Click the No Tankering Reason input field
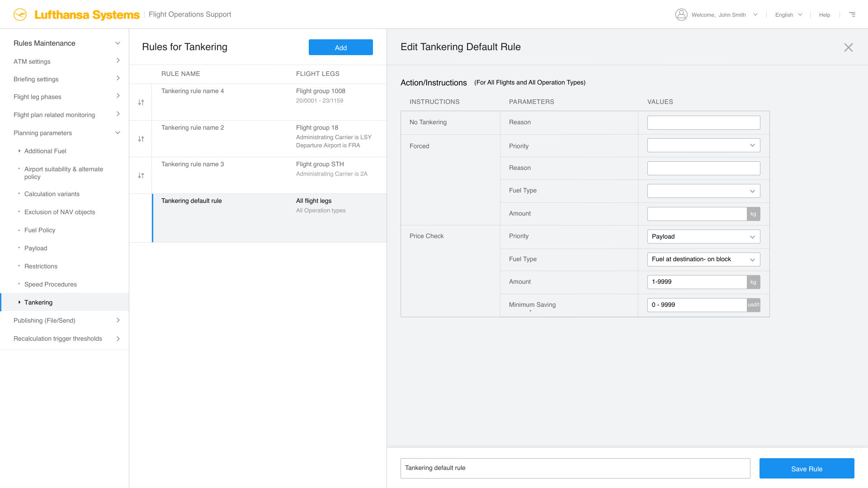Viewport: 868px width, 488px height. (x=703, y=122)
